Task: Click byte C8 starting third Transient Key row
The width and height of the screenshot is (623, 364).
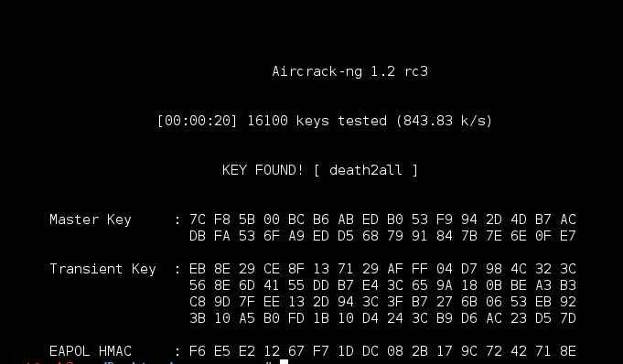Action: [x=198, y=302]
